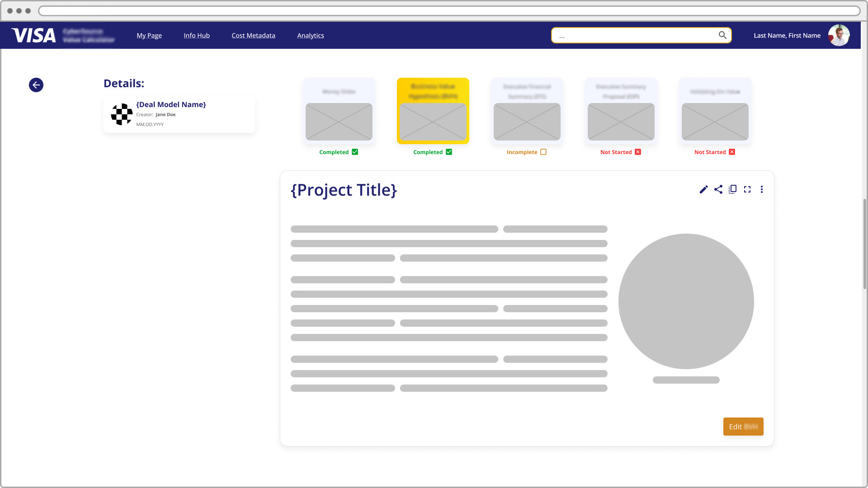Open Info Hub menu

pyautogui.click(x=197, y=35)
